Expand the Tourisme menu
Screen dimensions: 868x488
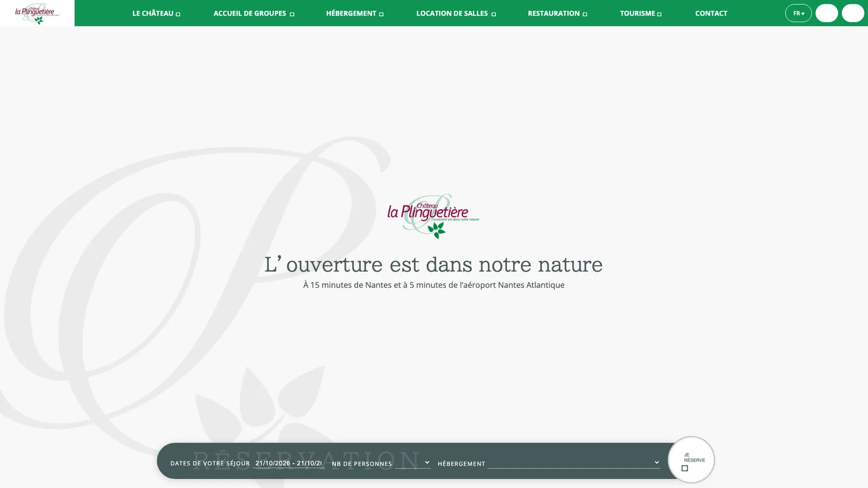click(641, 13)
